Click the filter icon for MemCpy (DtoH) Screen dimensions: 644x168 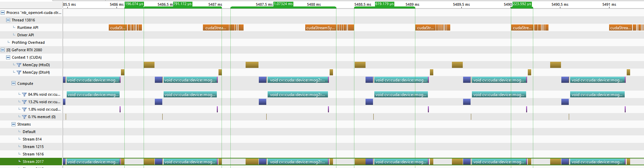19,72
